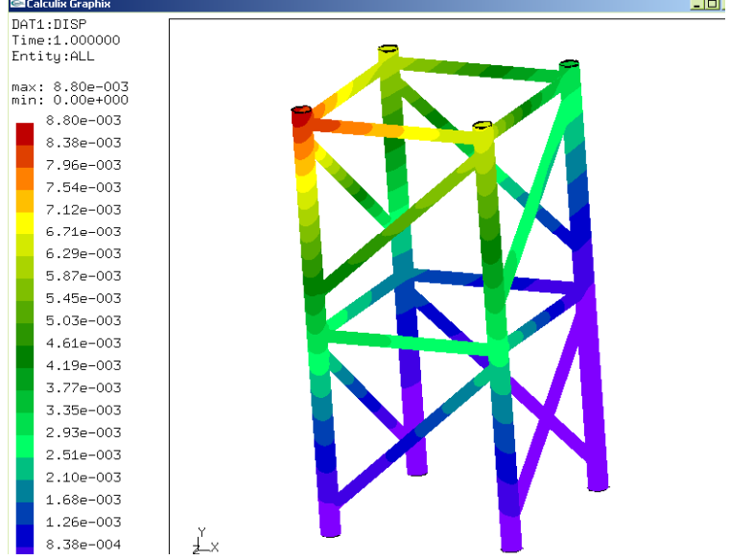Click the dark red legend color band
Image resolution: width=730 pixels, height=560 pixels.
(x=25, y=134)
